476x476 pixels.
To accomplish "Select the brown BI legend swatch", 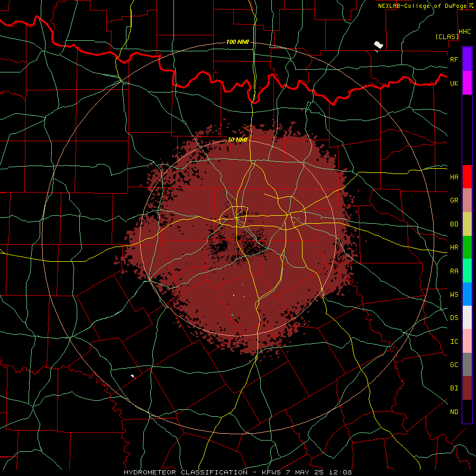I will click(x=467, y=388).
